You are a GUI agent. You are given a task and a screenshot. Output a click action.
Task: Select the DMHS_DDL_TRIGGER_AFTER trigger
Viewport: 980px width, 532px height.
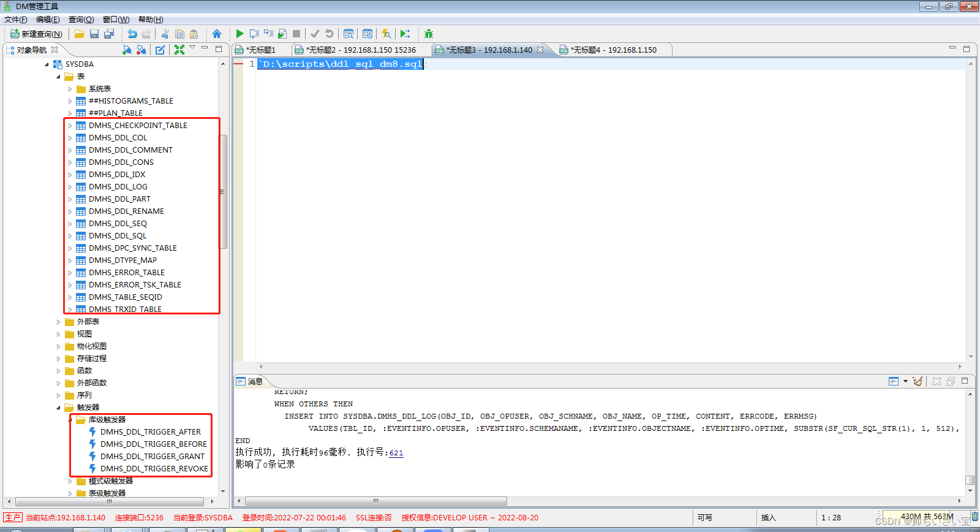pyautogui.click(x=151, y=432)
